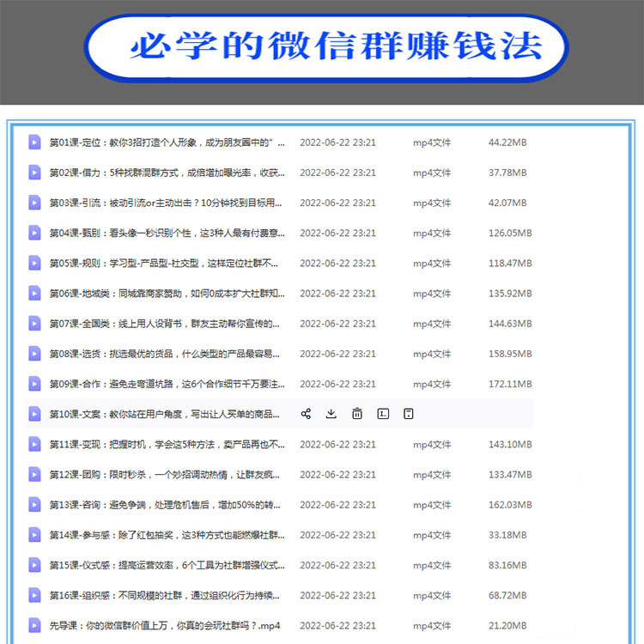The height and width of the screenshot is (644, 644).
Task: Click the share icon on lesson 10 row
Action: tap(306, 414)
